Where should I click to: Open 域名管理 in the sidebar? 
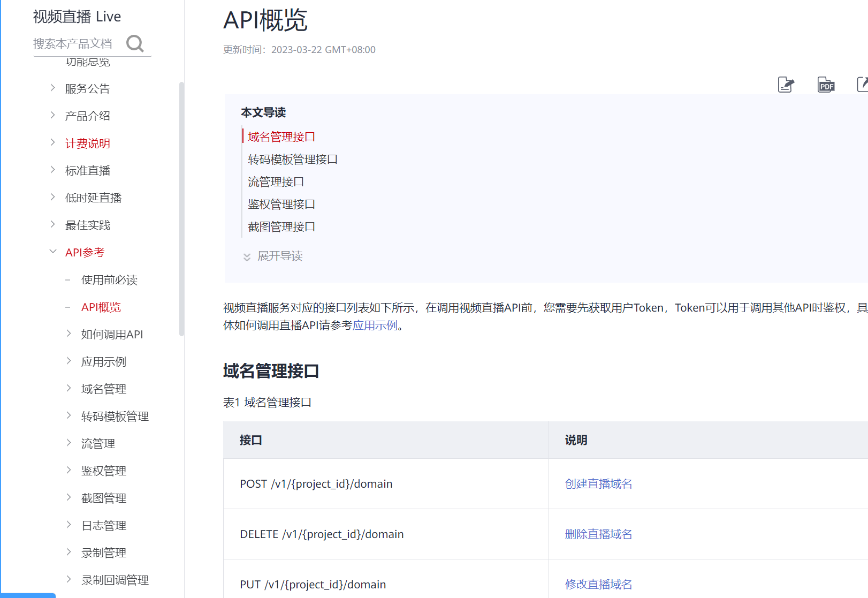tap(104, 389)
